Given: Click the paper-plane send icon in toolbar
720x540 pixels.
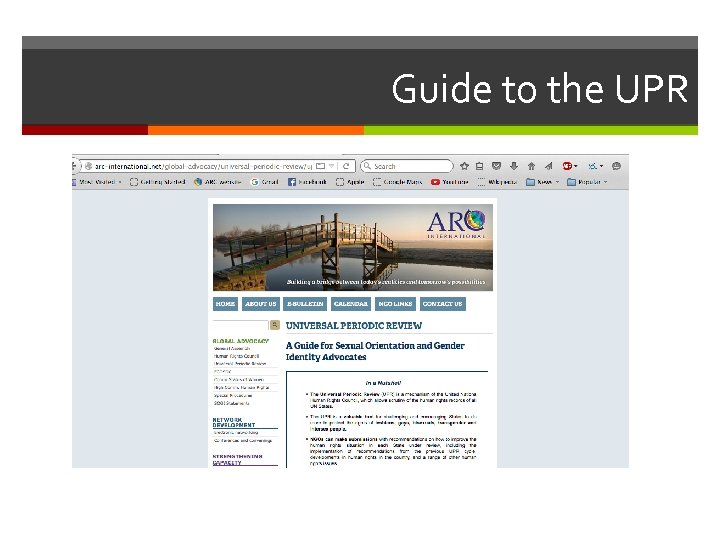Looking at the screenshot, I should click(x=548, y=166).
